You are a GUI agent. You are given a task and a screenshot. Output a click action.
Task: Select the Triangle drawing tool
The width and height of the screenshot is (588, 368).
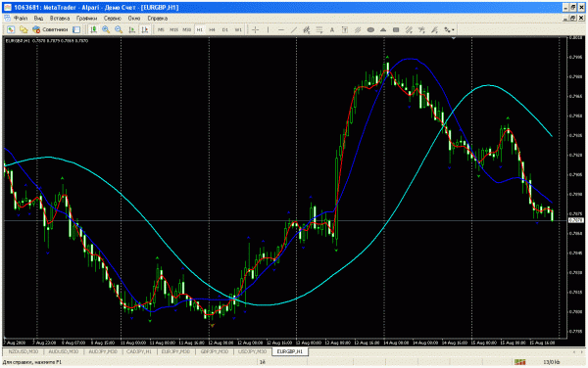pos(383,29)
